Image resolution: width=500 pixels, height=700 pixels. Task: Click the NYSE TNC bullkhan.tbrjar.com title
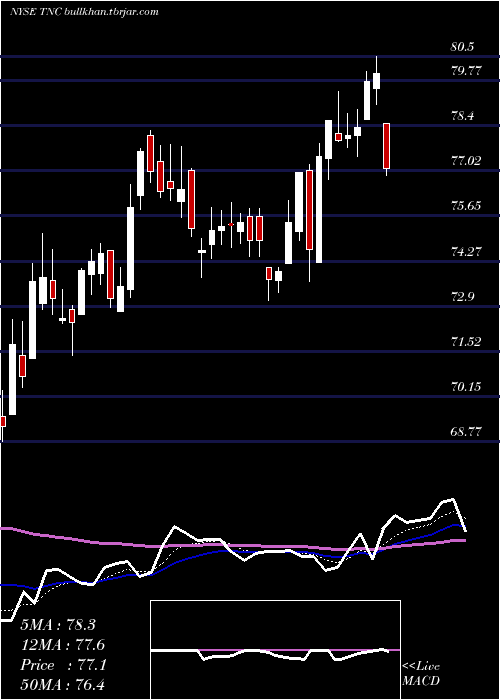pyautogui.click(x=84, y=12)
